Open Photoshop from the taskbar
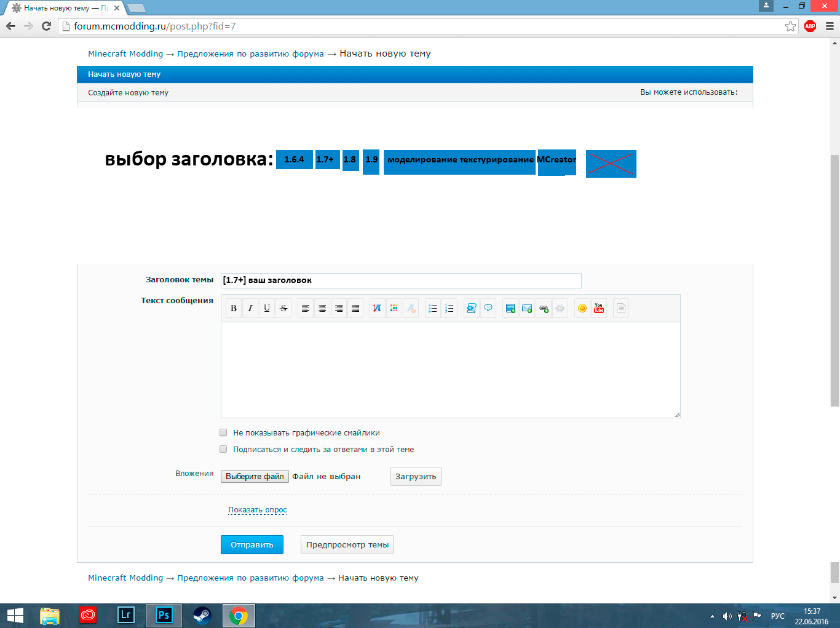The height and width of the screenshot is (628, 840). pyautogui.click(x=164, y=615)
